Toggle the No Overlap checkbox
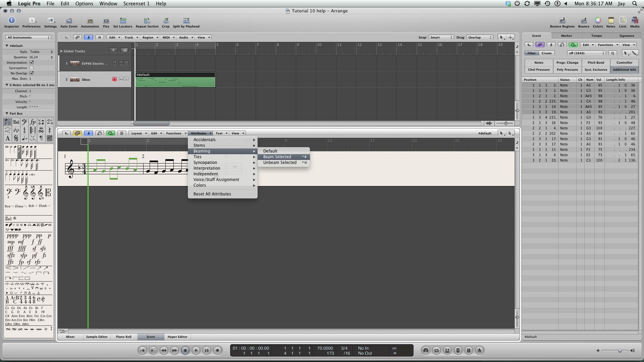 point(32,73)
